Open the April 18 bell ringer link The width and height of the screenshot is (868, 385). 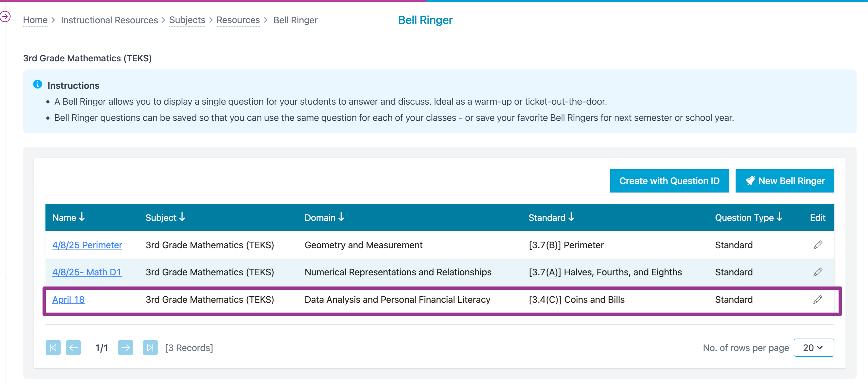(68, 299)
